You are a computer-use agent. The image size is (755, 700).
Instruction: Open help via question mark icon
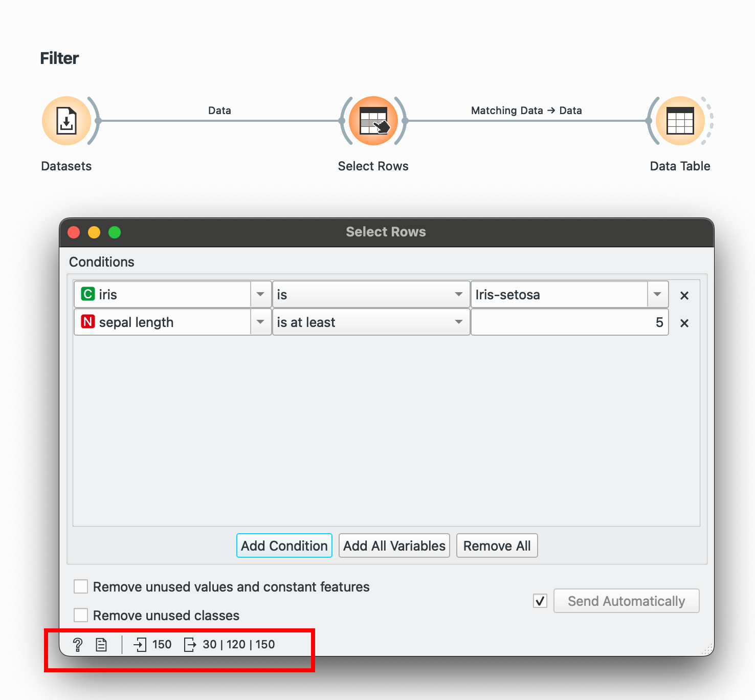[78, 645]
